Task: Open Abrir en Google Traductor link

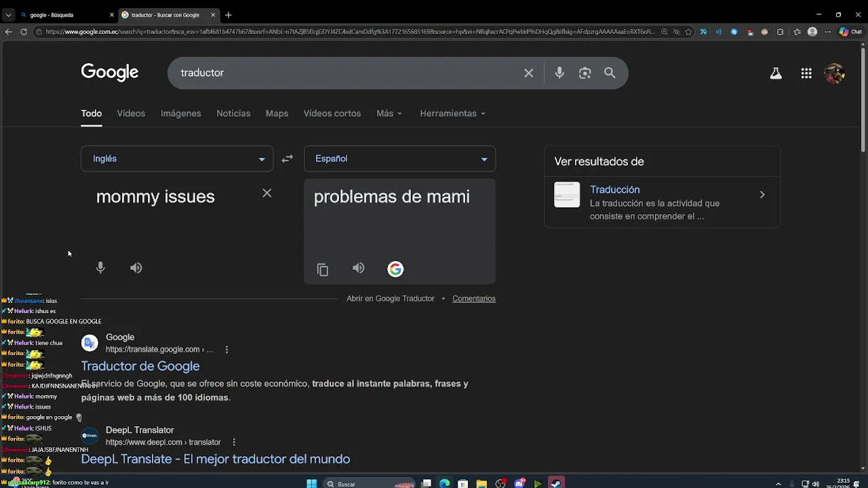Action: click(x=391, y=298)
